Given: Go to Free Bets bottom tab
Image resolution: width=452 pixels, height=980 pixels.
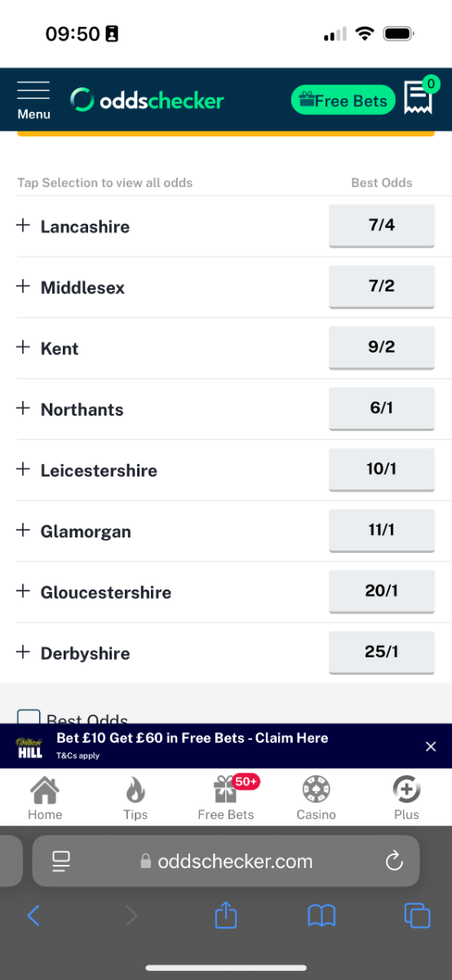Looking at the screenshot, I should (x=226, y=799).
